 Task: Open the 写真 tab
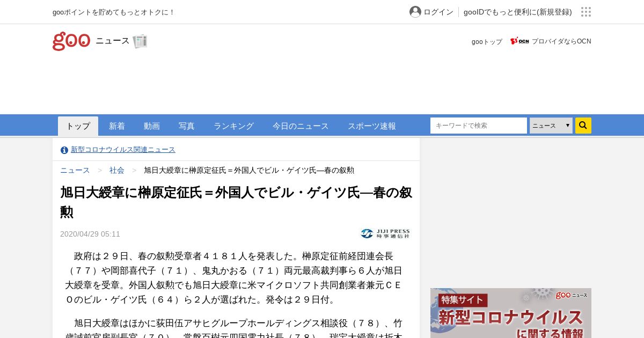(x=187, y=126)
